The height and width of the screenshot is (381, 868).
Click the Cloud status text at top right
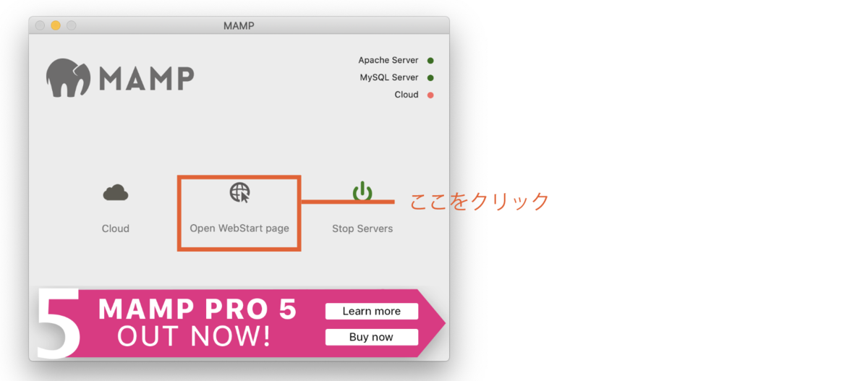click(407, 95)
